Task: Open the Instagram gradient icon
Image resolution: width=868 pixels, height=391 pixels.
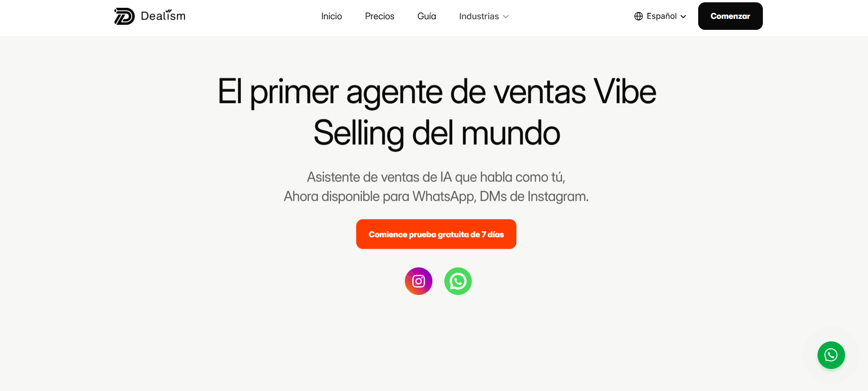Action: (419, 281)
